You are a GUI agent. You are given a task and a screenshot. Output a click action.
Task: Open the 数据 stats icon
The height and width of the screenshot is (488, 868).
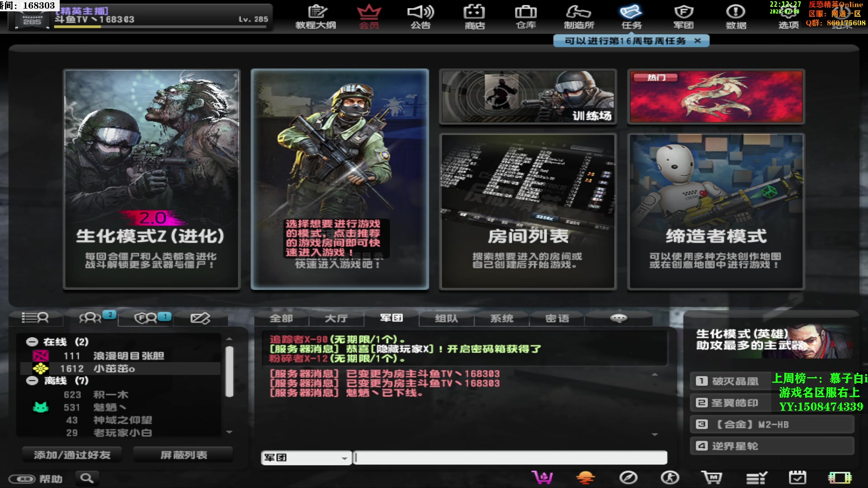[736, 17]
